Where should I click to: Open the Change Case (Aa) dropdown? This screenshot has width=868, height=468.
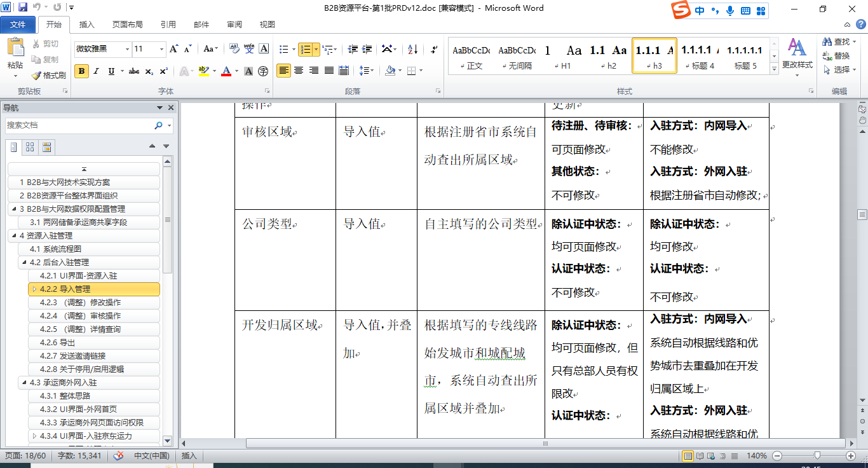pos(210,49)
